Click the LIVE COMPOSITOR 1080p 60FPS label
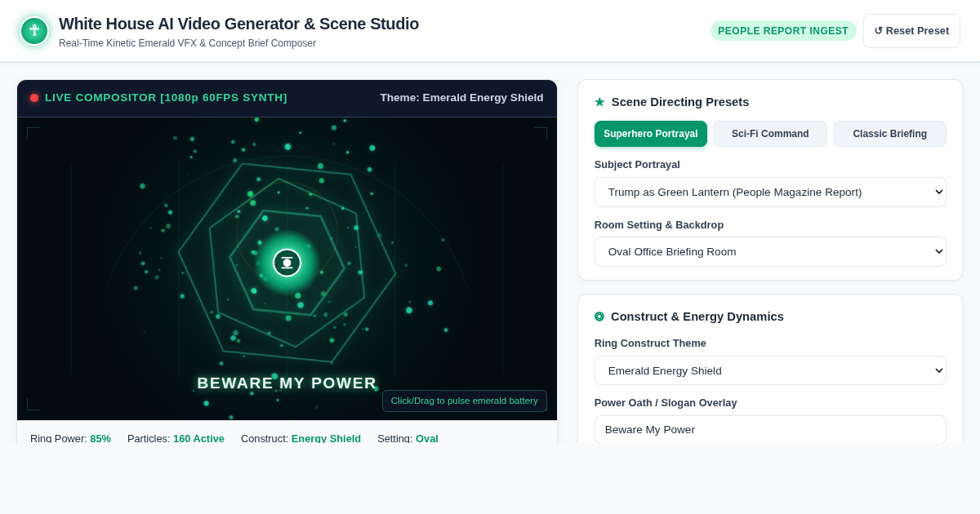This screenshot has height=514, width=980. pyautogui.click(x=166, y=98)
